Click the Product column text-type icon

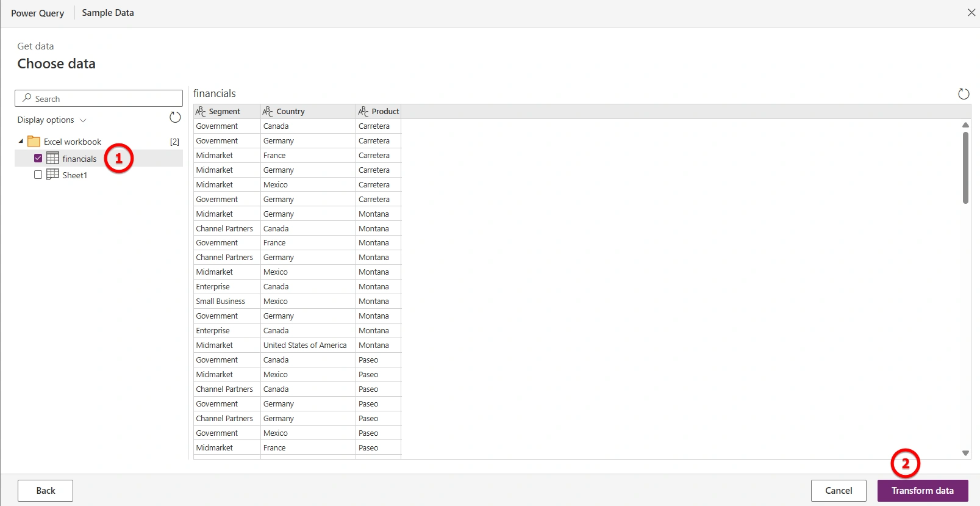pyautogui.click(x=363, y=111)
